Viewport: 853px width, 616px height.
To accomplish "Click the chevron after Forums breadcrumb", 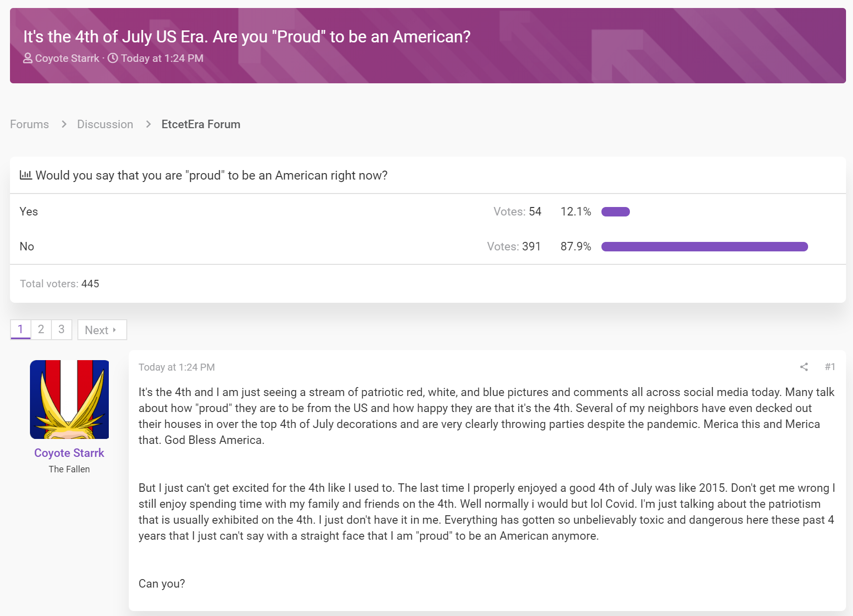I will [x=64, y=124].
